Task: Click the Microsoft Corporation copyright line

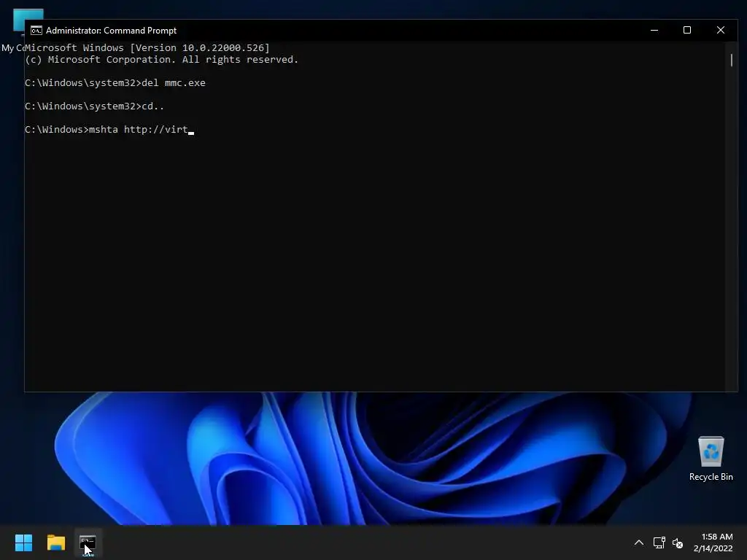Action: pyautogui.click(x=161, y=60)
